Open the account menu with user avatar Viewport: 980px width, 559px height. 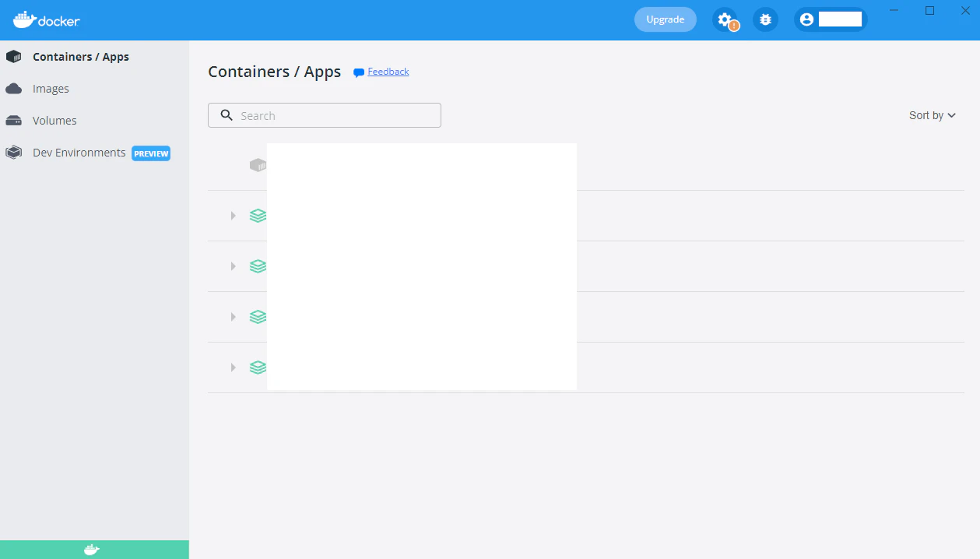coord(831,19)
